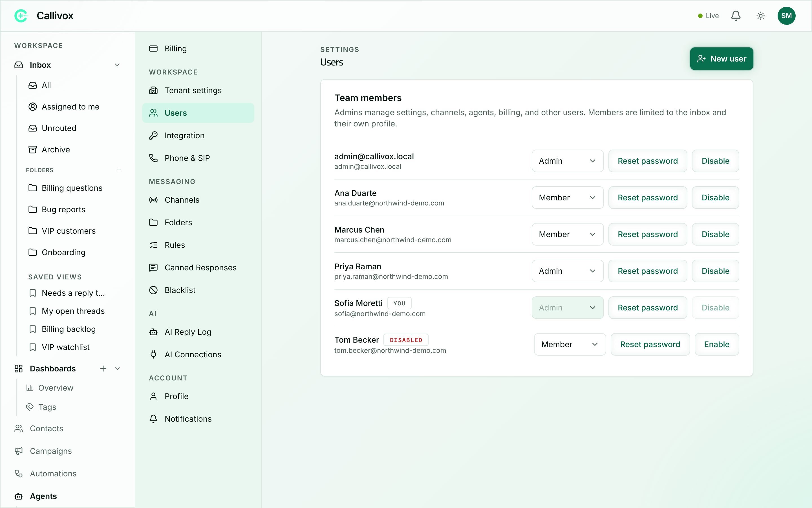Click the Tenant settings building icon
This screenshot has width=812, height=508.
click(153, 90)
